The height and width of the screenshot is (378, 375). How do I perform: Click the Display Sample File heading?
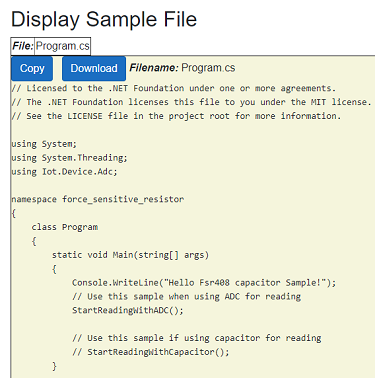tap(104, 19)
